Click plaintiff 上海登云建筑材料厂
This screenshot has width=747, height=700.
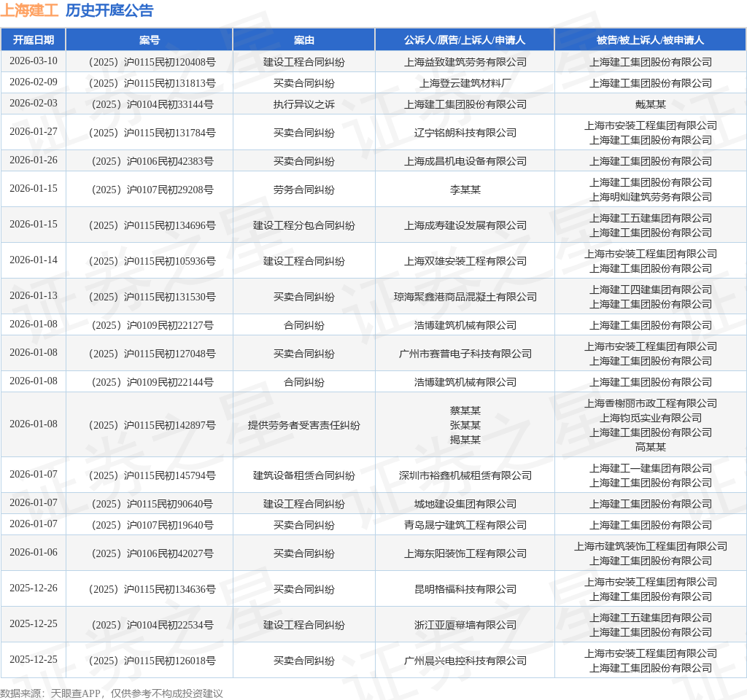tap(465, 83)
